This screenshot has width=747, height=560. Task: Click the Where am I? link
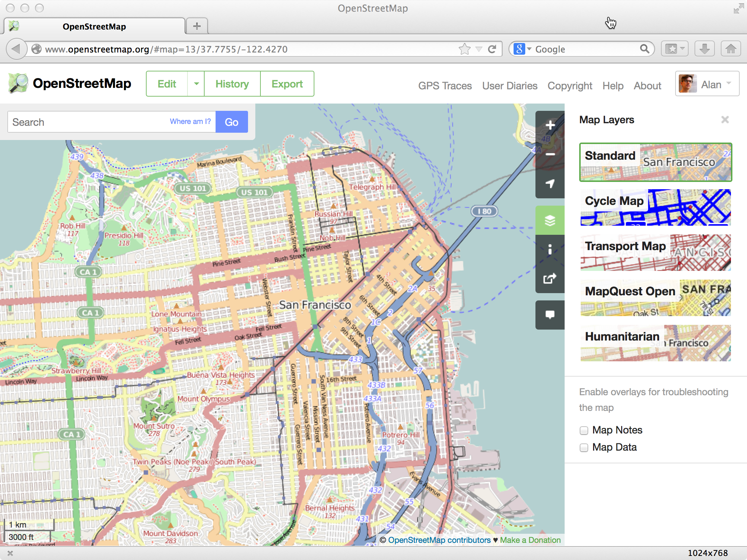pos(190,121)
